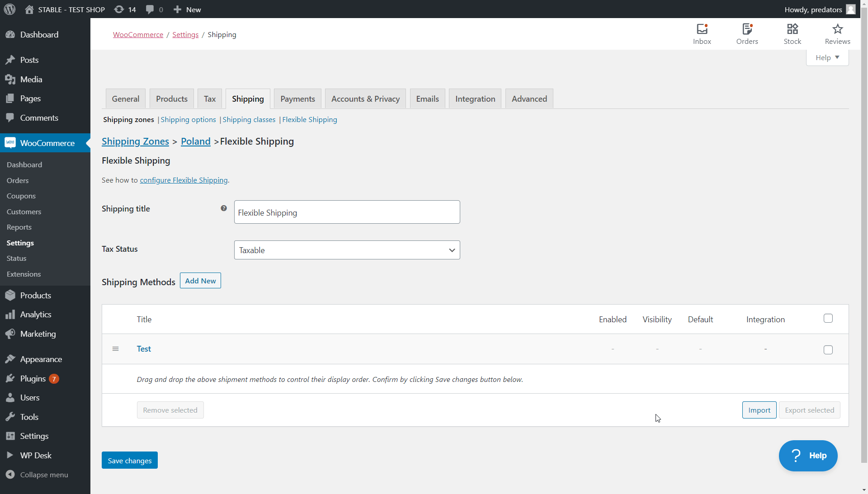Click the Import button
868x494 pixels.
759,410
